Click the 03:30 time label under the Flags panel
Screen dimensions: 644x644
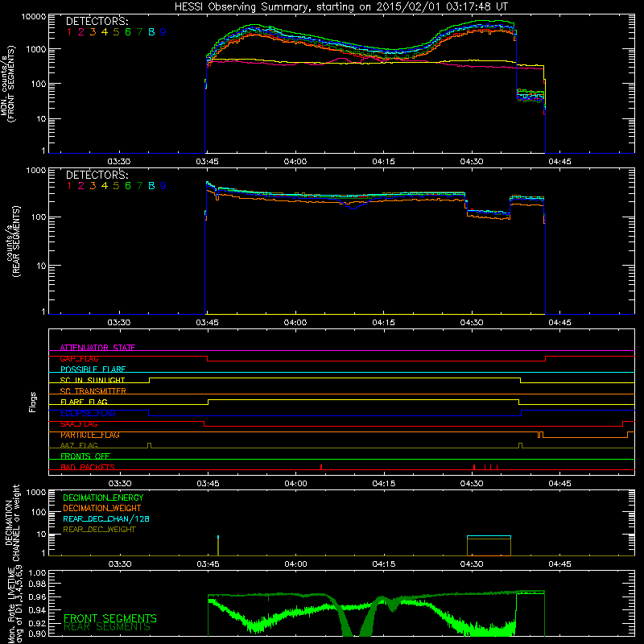pyautogui.click(x=119, y=484)
